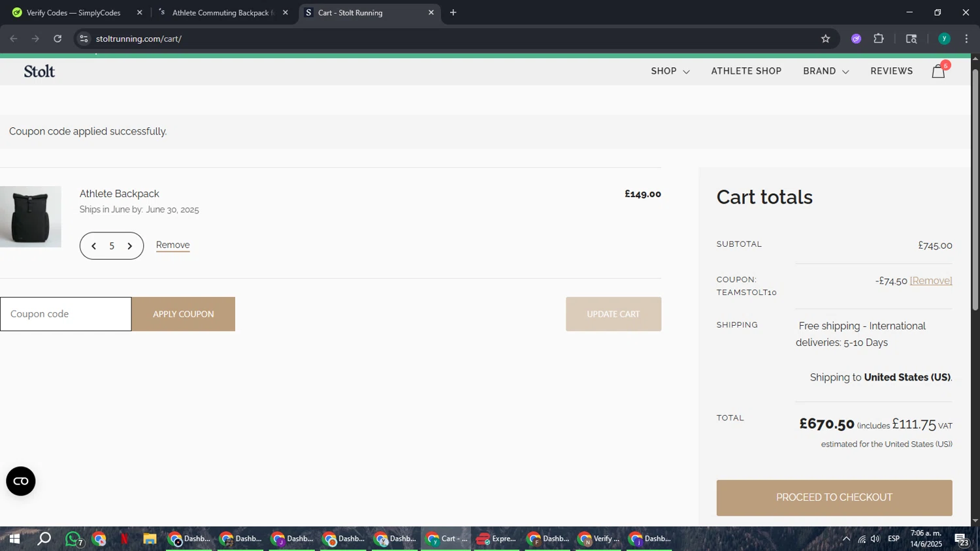Select the £670.50 total amount
The height and width of the screenshot is (551, 980).
click(826, 424)
